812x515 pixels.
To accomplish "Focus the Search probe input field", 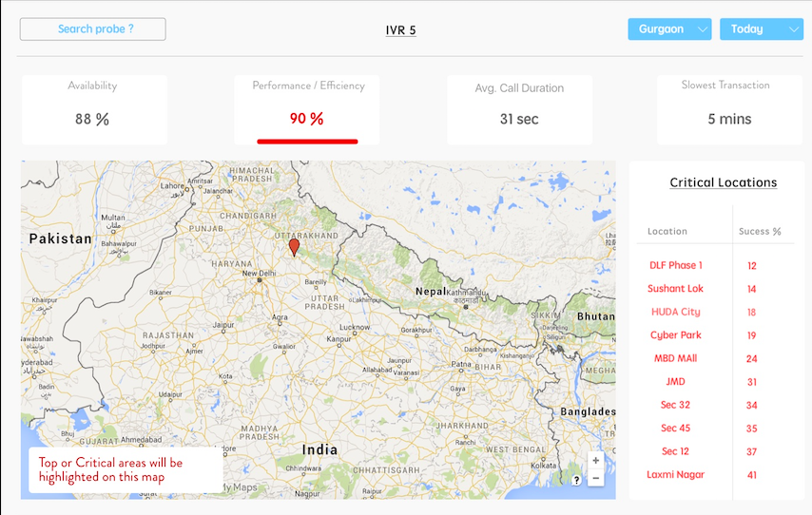I will (x=92, y=29).
